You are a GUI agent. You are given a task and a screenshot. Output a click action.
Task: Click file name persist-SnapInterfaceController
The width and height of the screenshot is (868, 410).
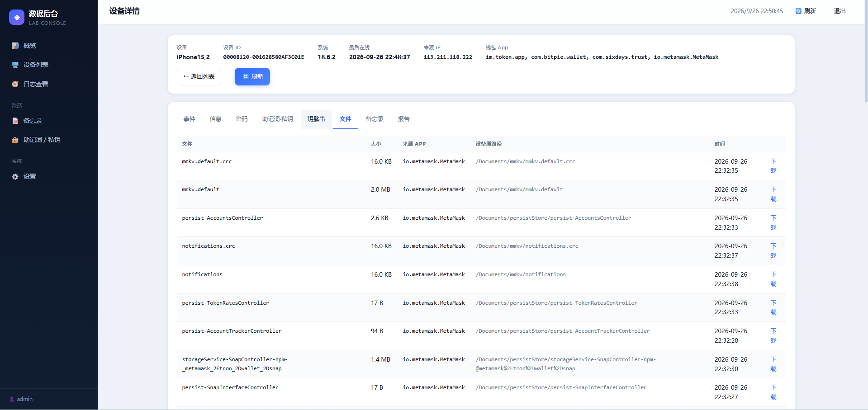tap(230, 387)
